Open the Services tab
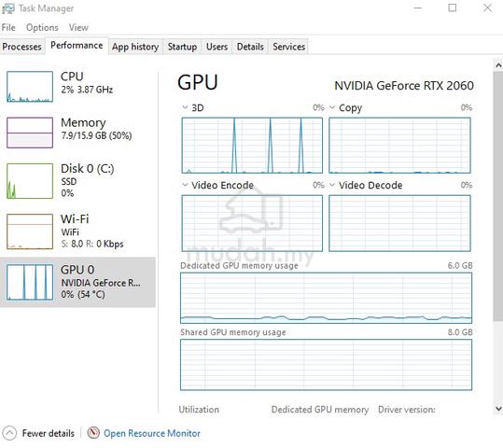503x448 pixels. click(288, 47)
